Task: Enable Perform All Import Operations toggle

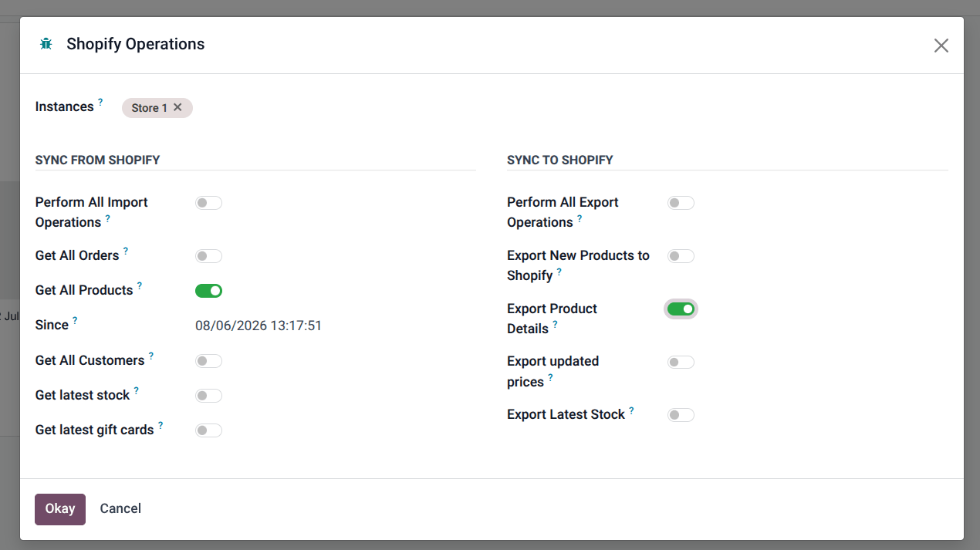Action: [208, 203]
